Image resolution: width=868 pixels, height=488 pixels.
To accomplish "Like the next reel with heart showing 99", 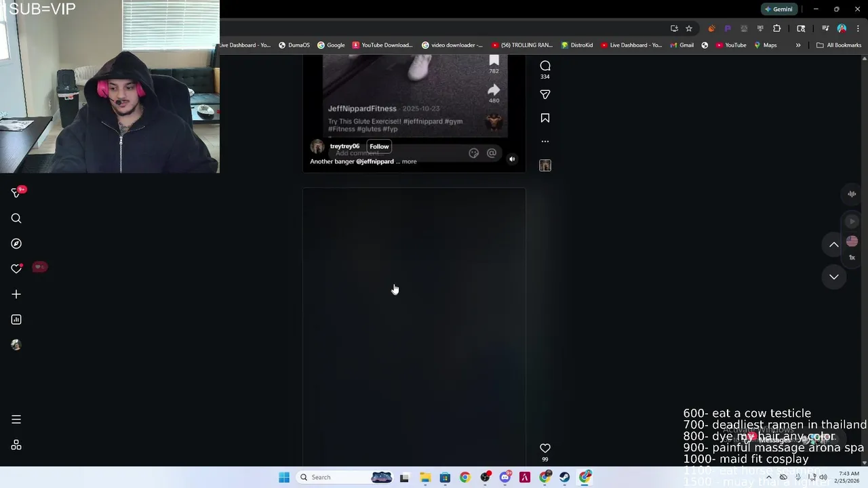I will click(545, 448).
